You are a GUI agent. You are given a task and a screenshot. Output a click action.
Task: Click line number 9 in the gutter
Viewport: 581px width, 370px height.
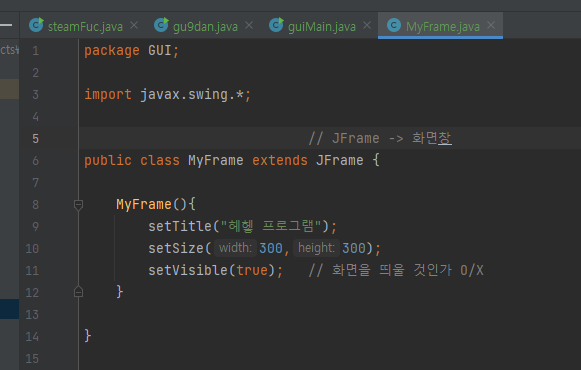35,226
